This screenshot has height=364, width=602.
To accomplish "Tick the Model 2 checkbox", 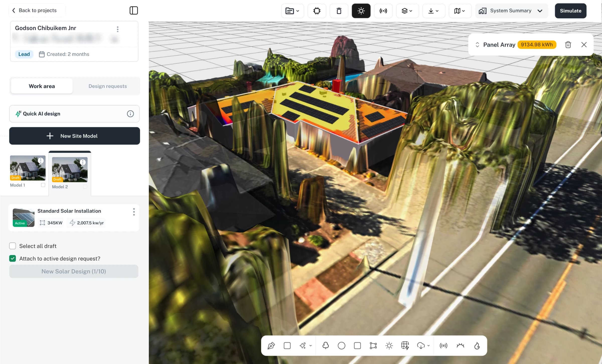I will tap(85, 187).
